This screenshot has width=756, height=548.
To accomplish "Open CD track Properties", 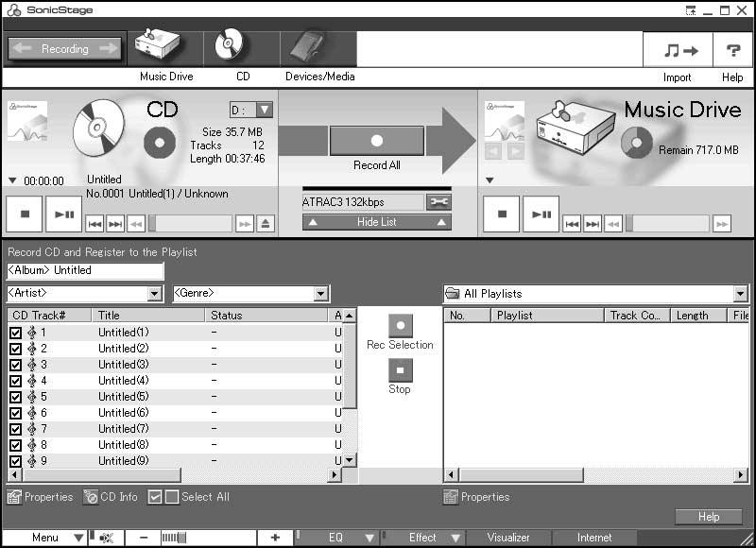I will tap(40, 497).
